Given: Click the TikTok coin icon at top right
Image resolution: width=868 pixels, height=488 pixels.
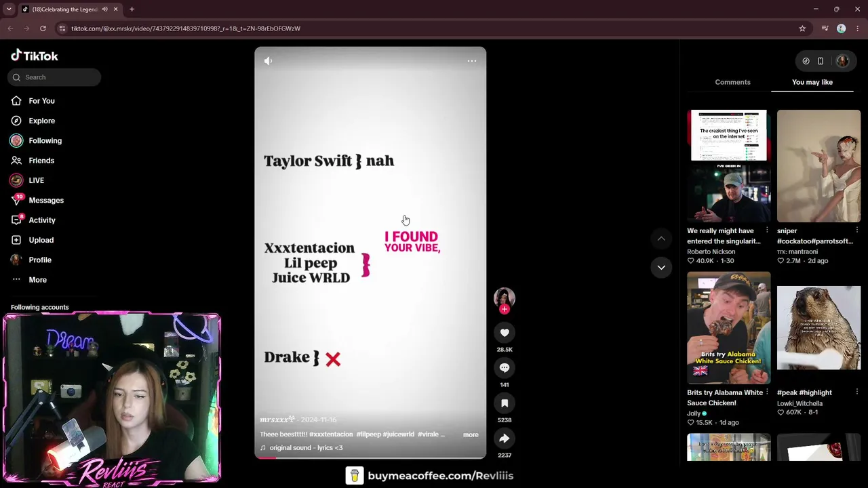Looking at the screenshot, I should [x=806, y=61].
